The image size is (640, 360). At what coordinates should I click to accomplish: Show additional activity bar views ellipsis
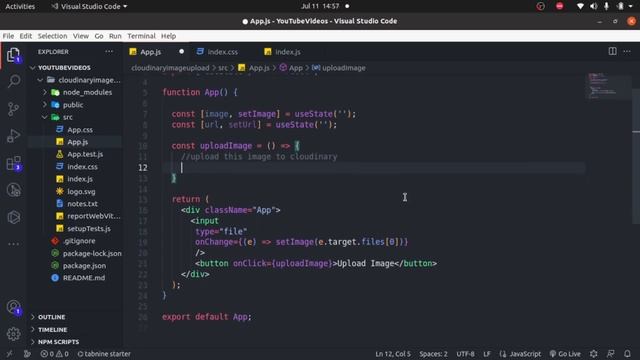(13, 244)
